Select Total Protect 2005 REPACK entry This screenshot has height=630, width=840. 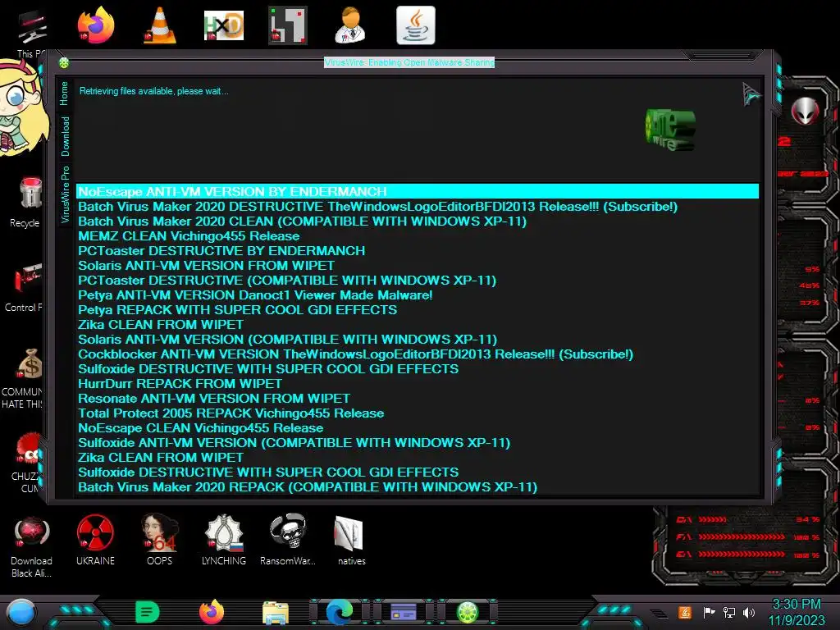click(418, 413)
